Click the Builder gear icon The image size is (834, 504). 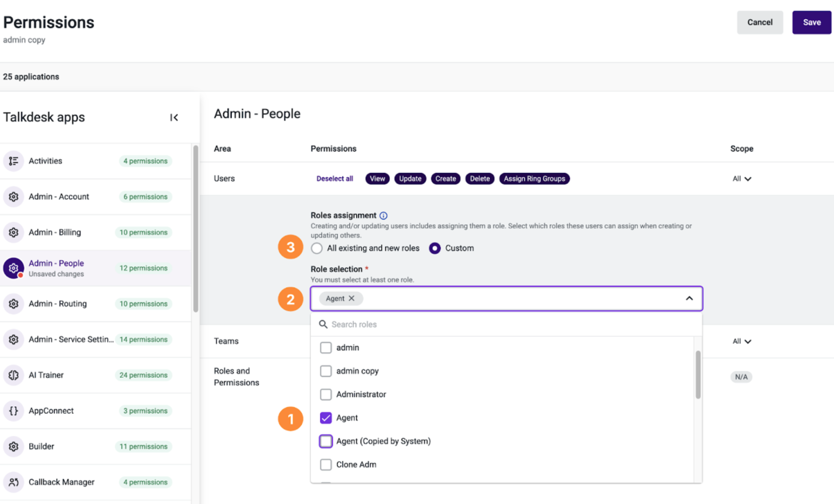click(x=14, y=446)
